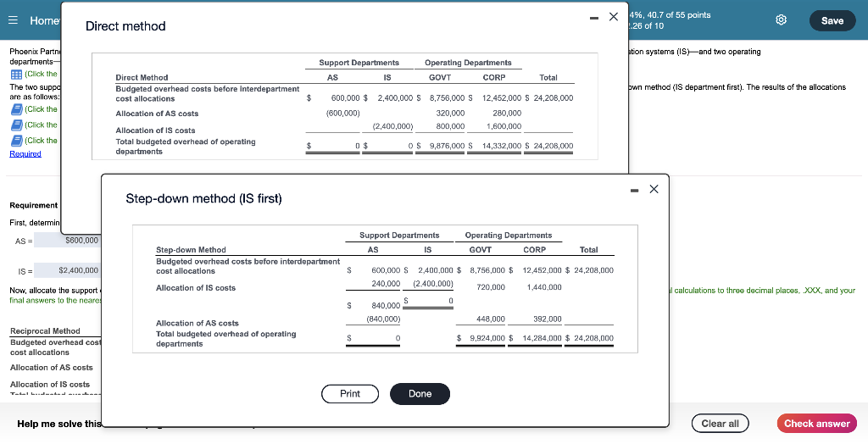
Task: Select Allocation of AS costs row in Reciprocal table
Action: point(52,368)
